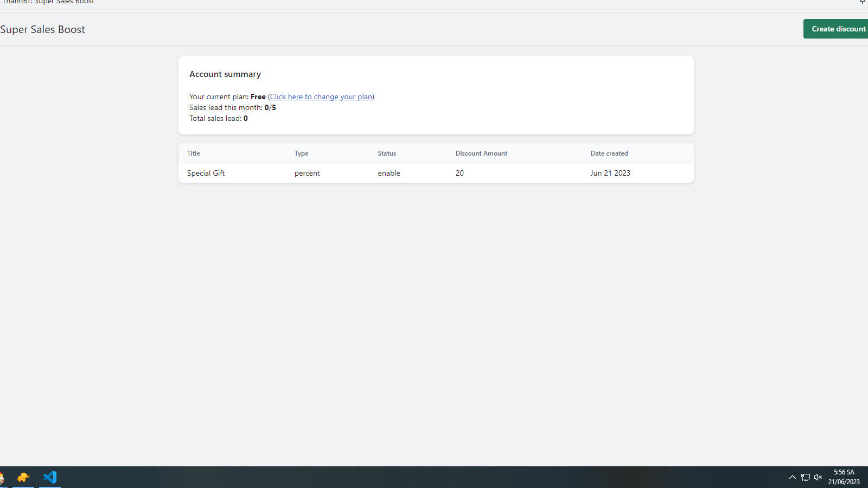Click the Status column header

click(x=387, y=153)
